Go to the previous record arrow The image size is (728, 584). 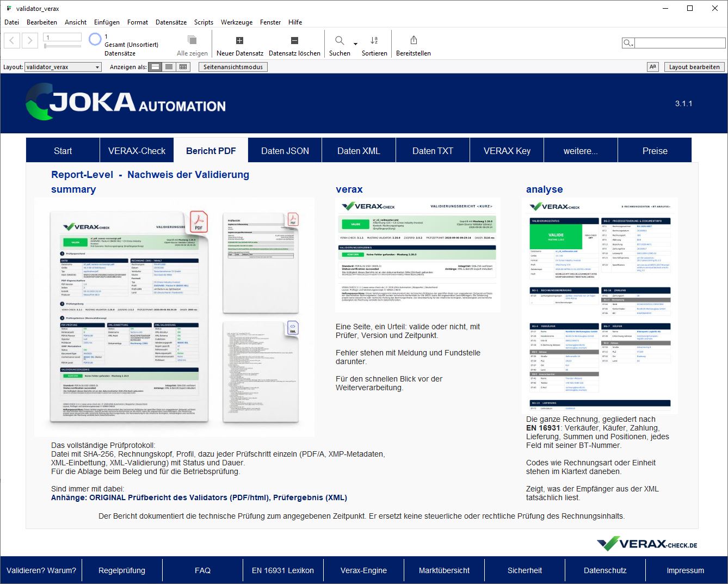point(12,40)
